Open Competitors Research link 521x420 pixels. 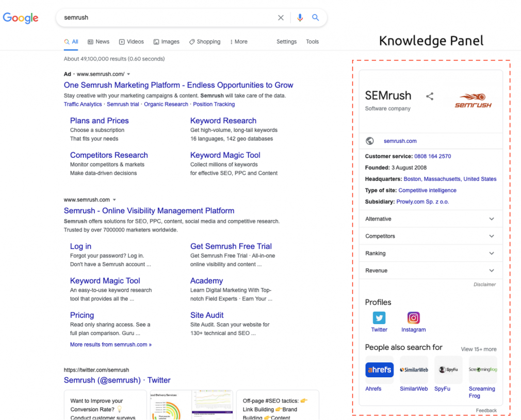point(109,155)
